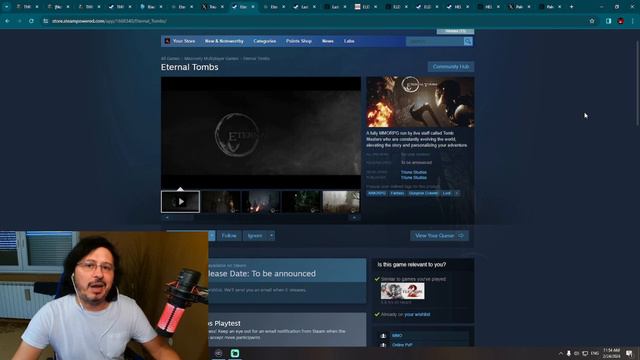Open the browser side panel icon
Image resolution: width=640 pixels, height=360 pixels.
click(x=608, y=21)
